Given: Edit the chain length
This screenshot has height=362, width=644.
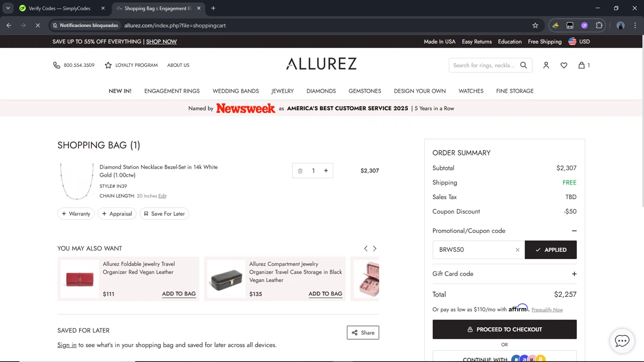Looking at the screenshot, I should click(x=162, y=196).
